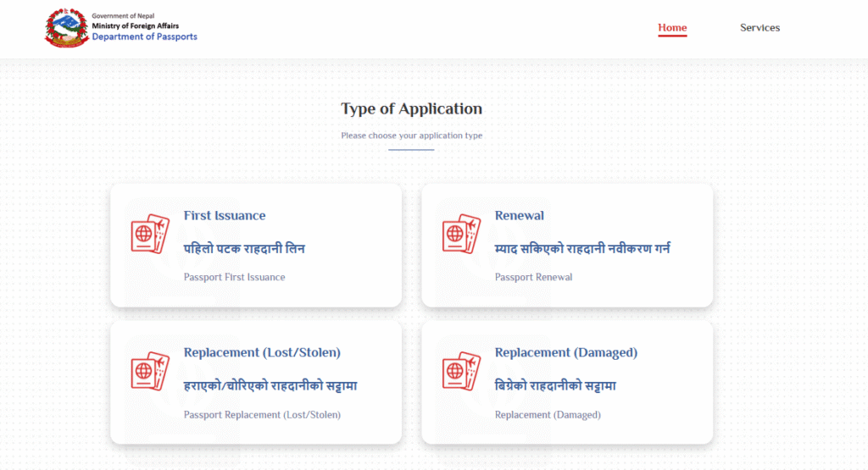Click the Department of Passports title text
This screenshot has width=868, height=470.
tap(145, 37)
